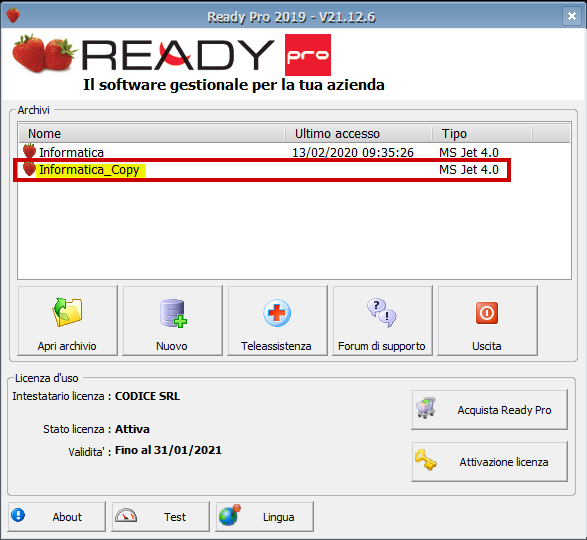
Task: Click Acquista Ready Pro text
Action: 504,410
